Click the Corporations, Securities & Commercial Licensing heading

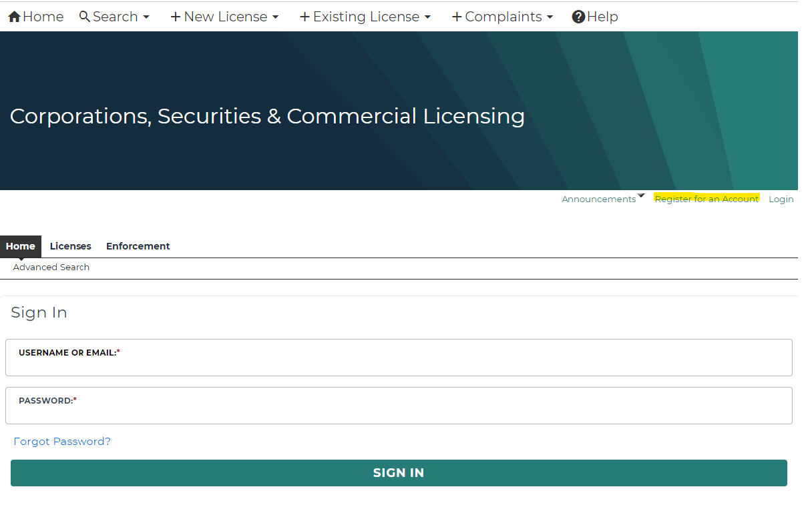point(267,116)
